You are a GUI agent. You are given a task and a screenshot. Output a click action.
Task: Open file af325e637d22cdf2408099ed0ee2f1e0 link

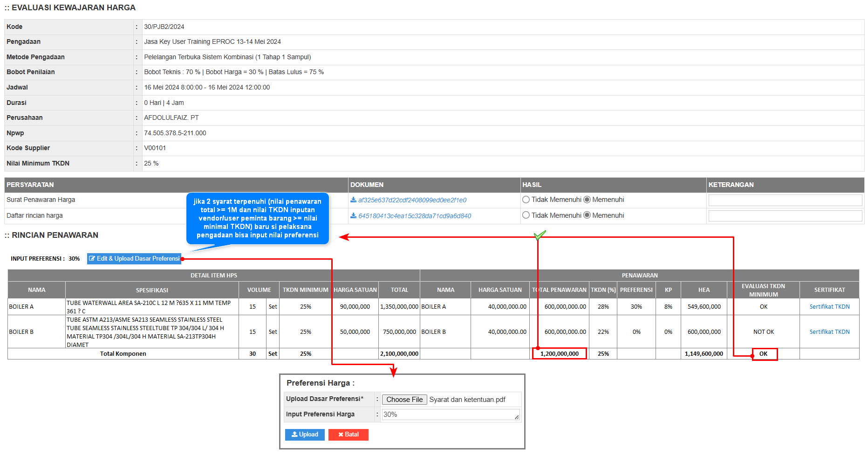point(412,200)
